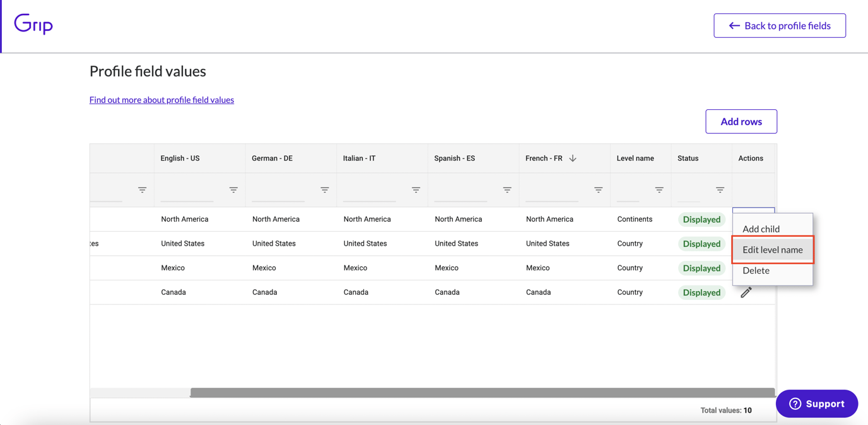Select North America in Italian - IT column
The image size is (868, 425).
[367, 219]
